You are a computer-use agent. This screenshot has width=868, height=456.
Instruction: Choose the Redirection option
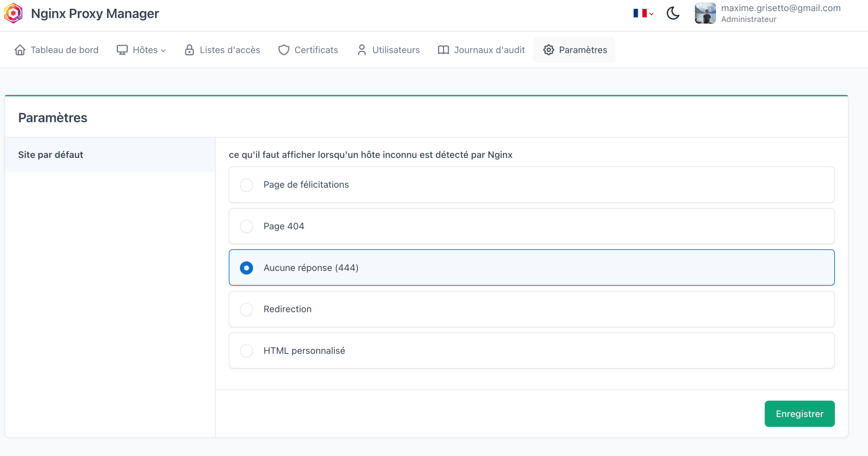pos(246,309)
